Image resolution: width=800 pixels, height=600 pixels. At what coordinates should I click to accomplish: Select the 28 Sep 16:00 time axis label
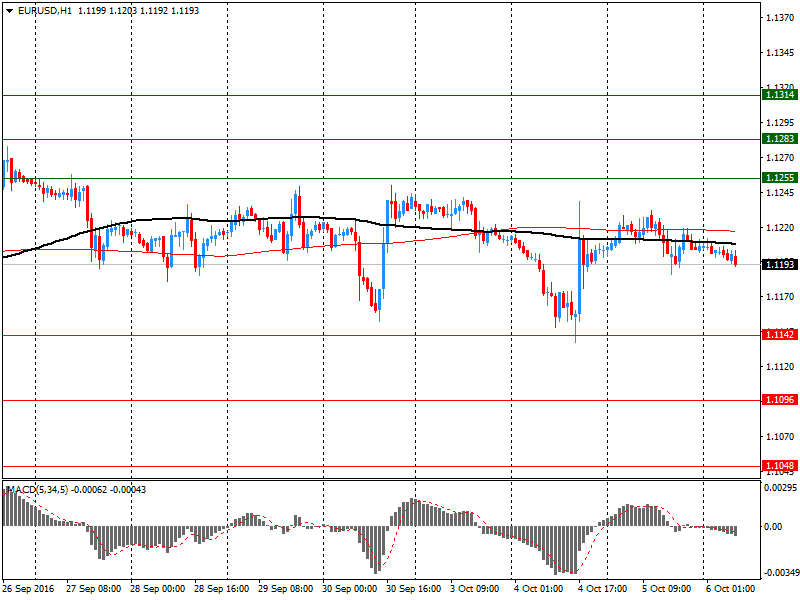[222, 589]
